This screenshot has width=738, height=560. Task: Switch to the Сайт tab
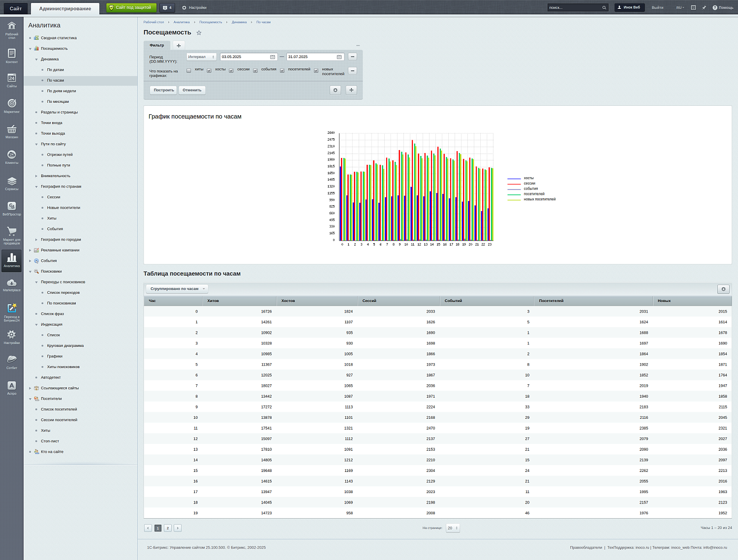(x=16, y=8)
